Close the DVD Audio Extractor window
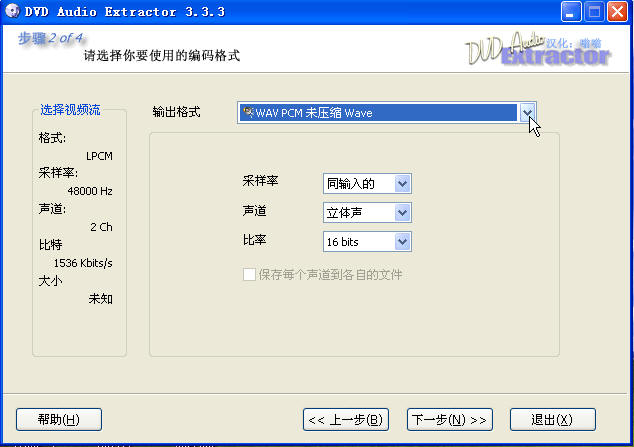634x447 pixels. [617, 11]
